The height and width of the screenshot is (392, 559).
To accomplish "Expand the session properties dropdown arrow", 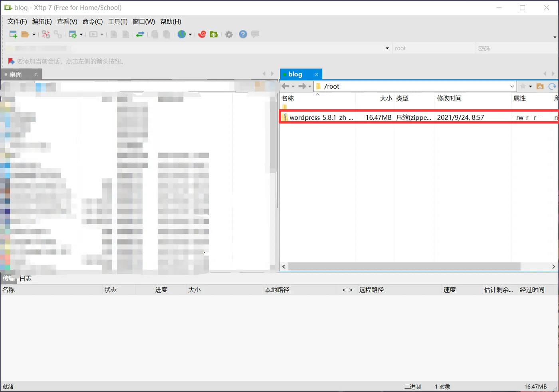I will (81, 35).
